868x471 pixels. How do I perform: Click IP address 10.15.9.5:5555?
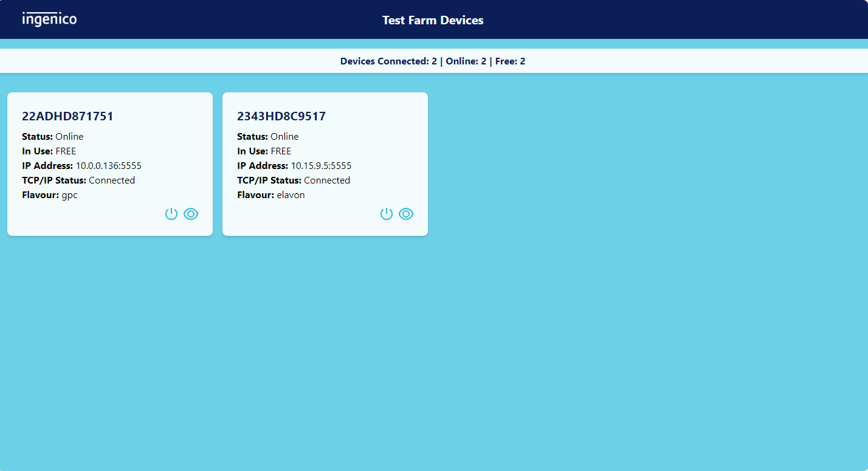(x=321, y=166)
